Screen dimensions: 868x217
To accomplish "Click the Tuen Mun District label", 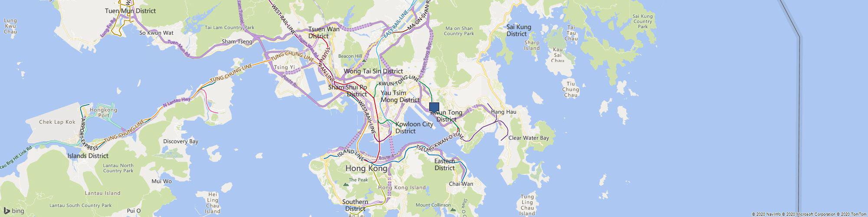I will pos(130,11).
